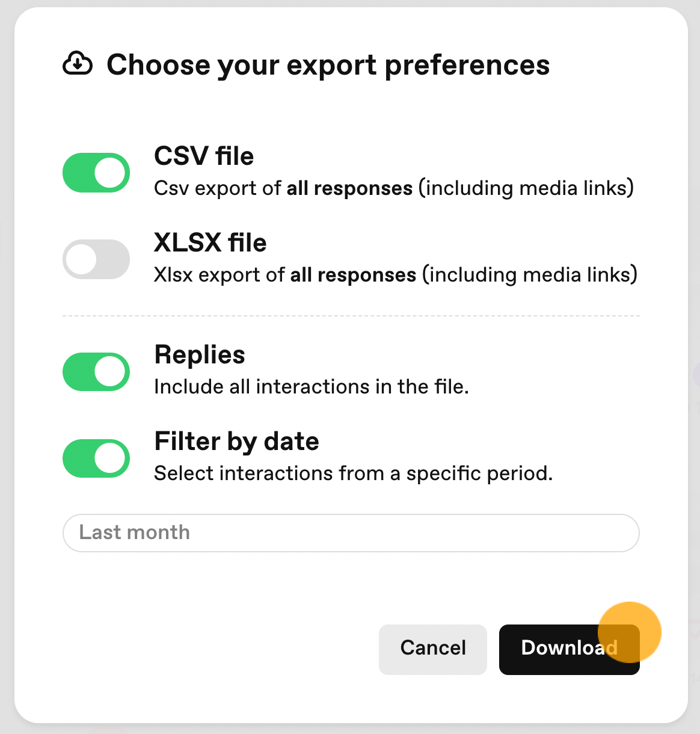Click the Xlsx export description text

[396, 275]
